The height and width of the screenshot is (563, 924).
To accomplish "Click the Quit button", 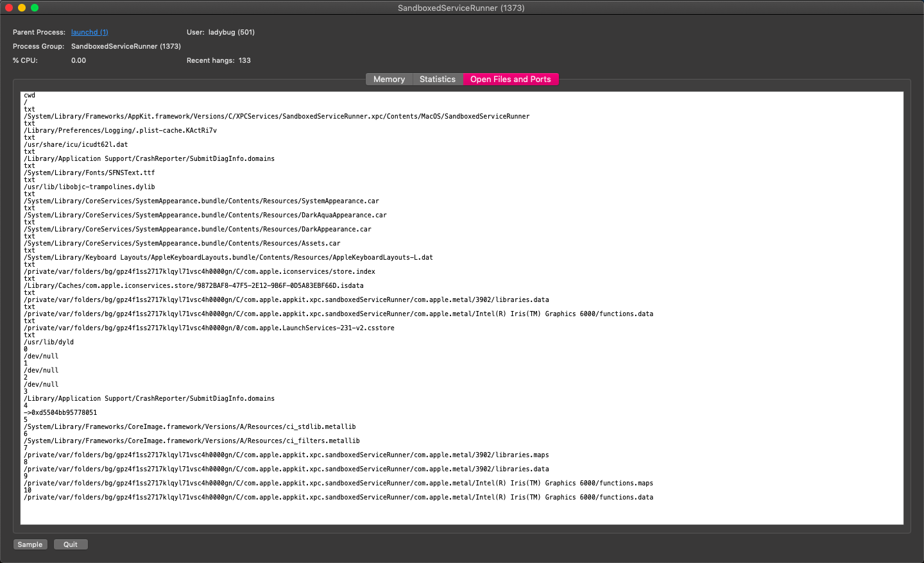I will pos(71,544).
